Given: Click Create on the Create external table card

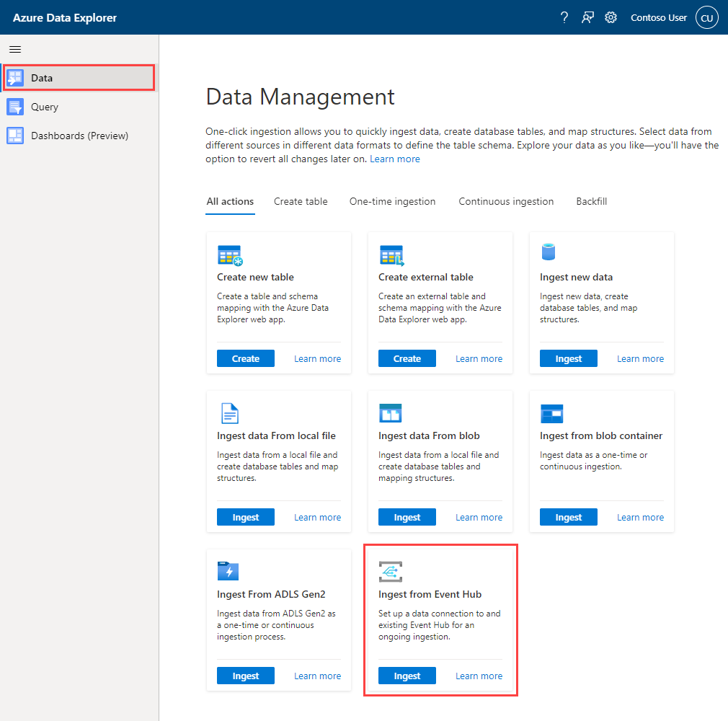Looking at the screenshot, I should click(x=407, y=358).
